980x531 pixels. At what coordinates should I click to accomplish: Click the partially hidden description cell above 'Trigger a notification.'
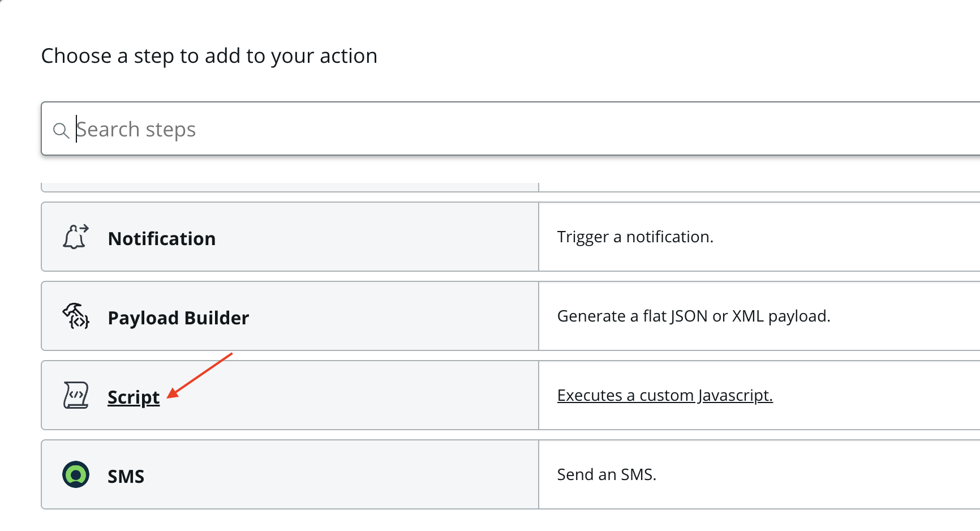point(758,187)
